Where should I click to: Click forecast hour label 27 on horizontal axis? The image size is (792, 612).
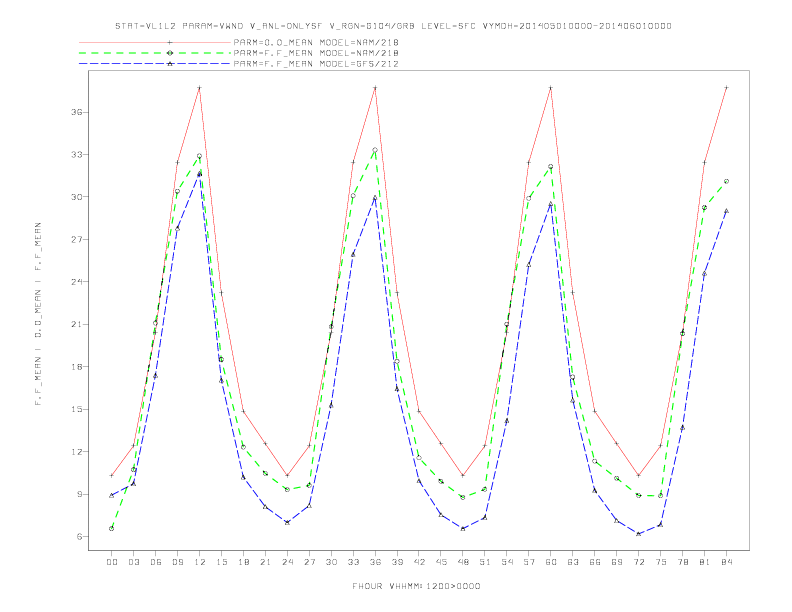309,562
